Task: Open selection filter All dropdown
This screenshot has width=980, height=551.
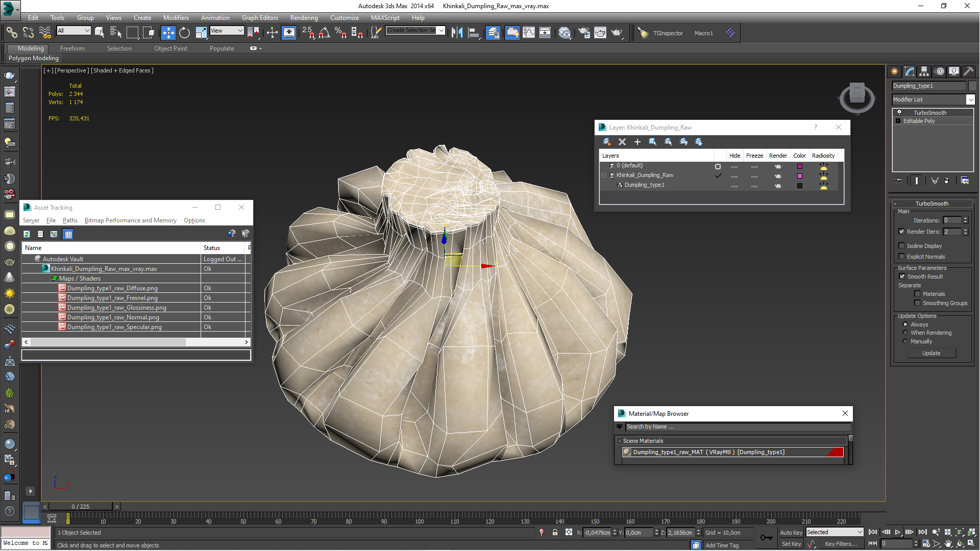Action: pyautogui.click(x=73, y=31)
